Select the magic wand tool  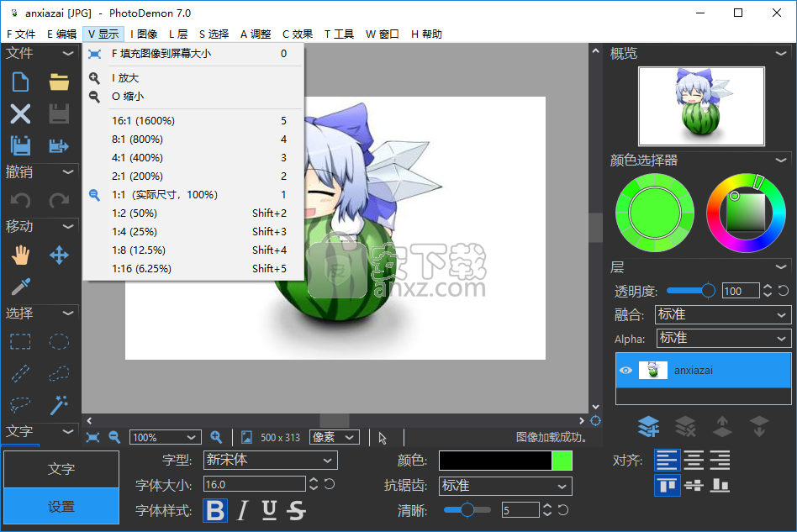[59, 405]
